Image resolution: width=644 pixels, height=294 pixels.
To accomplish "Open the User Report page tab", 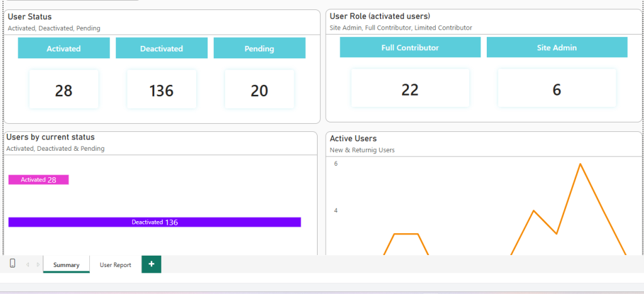I will pyautogui.click(x=116, y=265).
